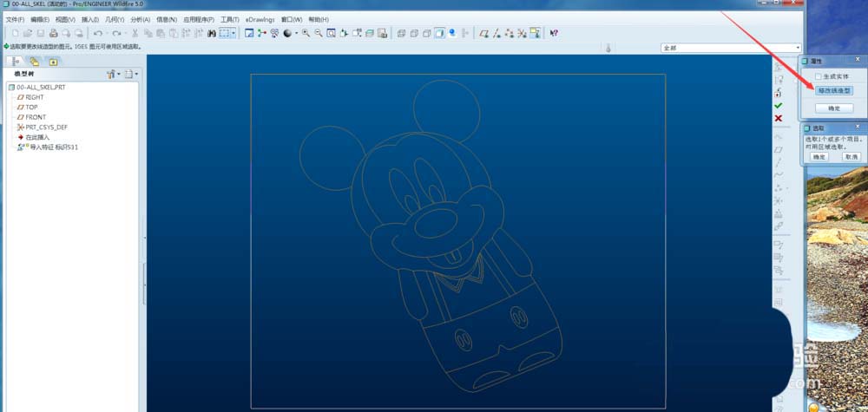Open the 帮助(H) menu

pos(319,19)
